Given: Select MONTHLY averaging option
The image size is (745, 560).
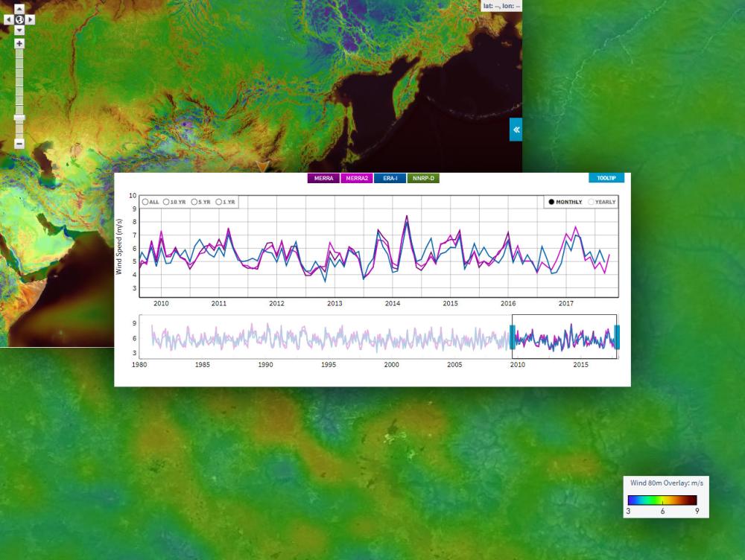Looking at the screenshot, I should coord(552,202).
